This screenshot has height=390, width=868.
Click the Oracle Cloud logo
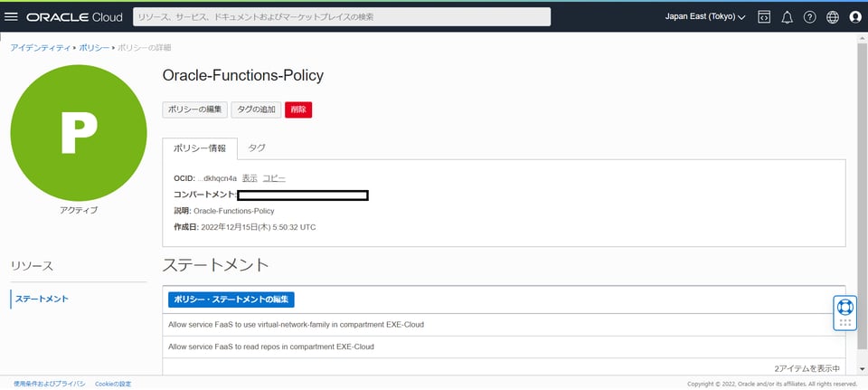[74, 17]
